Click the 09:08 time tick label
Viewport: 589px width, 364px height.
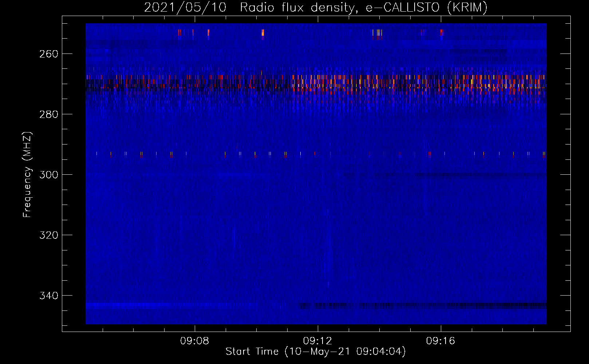[195, 341]
